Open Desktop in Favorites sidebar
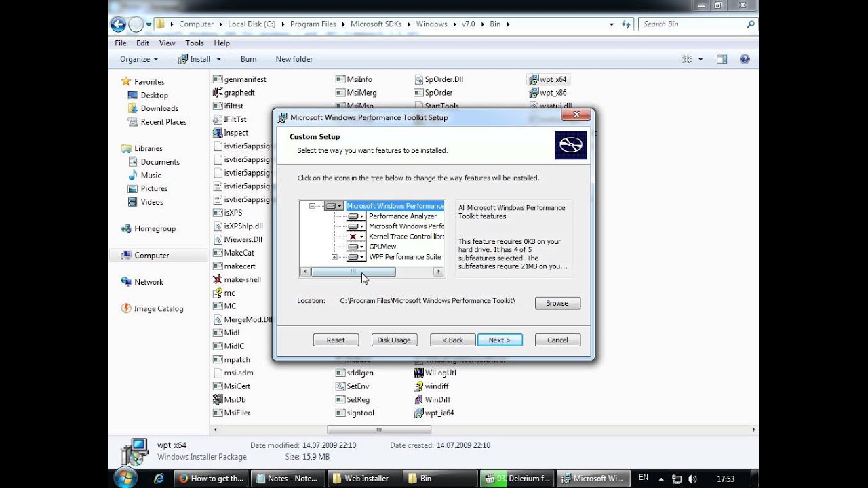The width and height of the screenshot is (868, 488). tap(148, 95)
